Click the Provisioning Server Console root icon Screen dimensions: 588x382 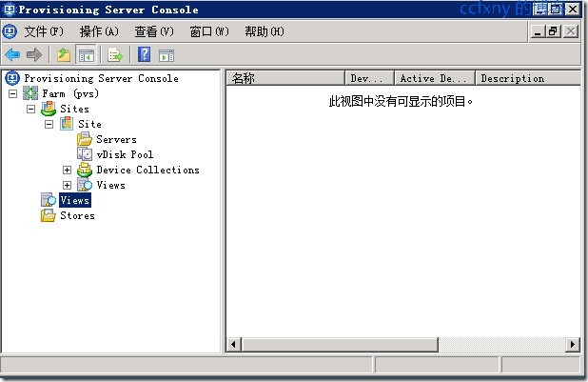coord(12,78)
